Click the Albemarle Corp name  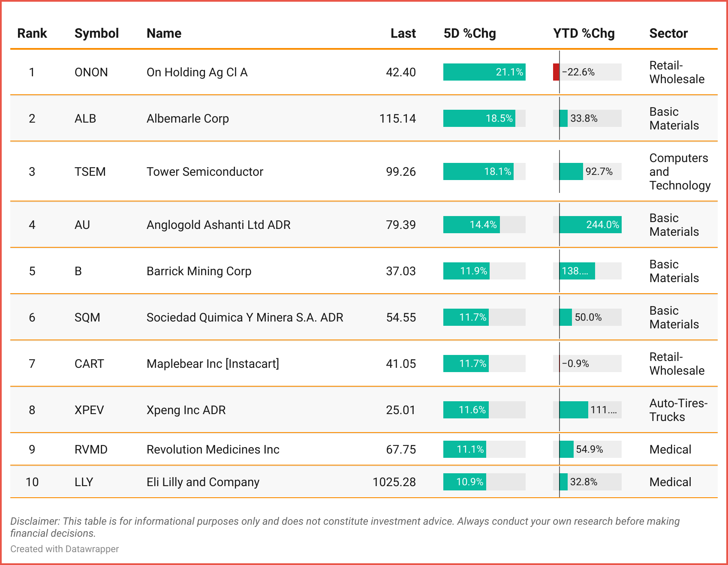point(187,118)
